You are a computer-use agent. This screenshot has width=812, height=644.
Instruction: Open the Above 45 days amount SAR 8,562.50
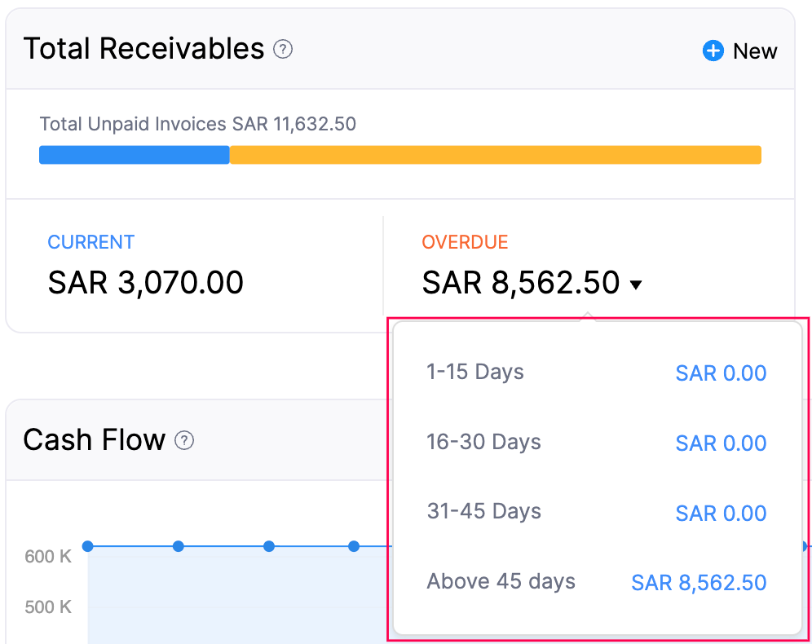[698, 581]
